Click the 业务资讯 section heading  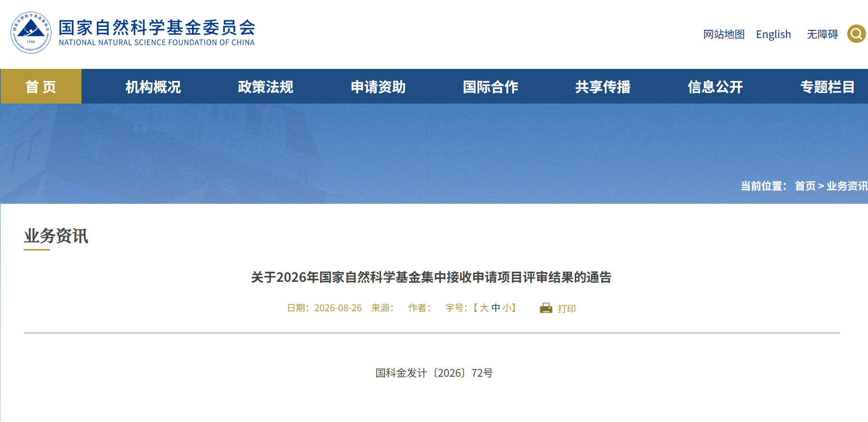pos(56,236)
